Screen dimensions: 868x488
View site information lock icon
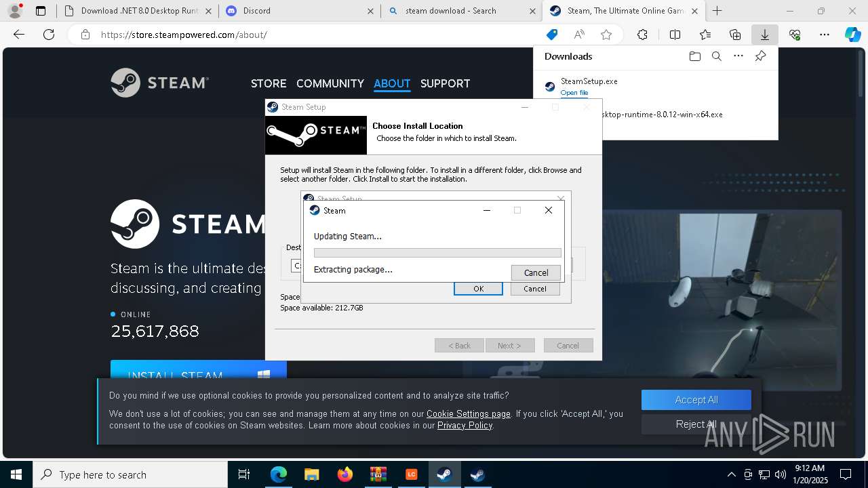pos(85,35)
